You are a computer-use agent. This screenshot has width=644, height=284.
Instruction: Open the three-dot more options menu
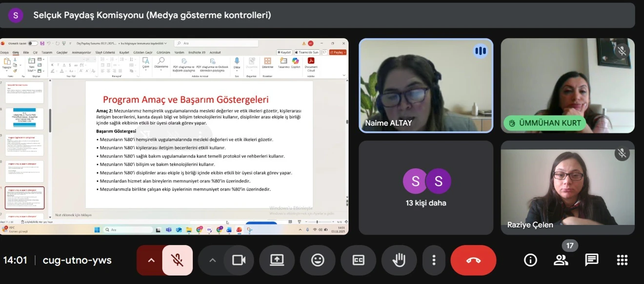click(x=434, y=260)
